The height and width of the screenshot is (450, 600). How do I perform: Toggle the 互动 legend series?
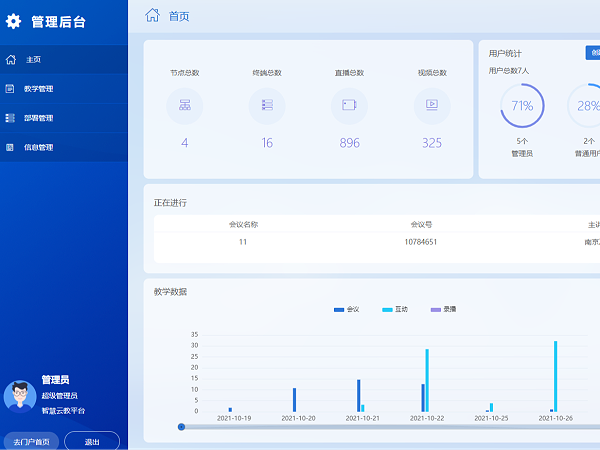click(395, 309)
